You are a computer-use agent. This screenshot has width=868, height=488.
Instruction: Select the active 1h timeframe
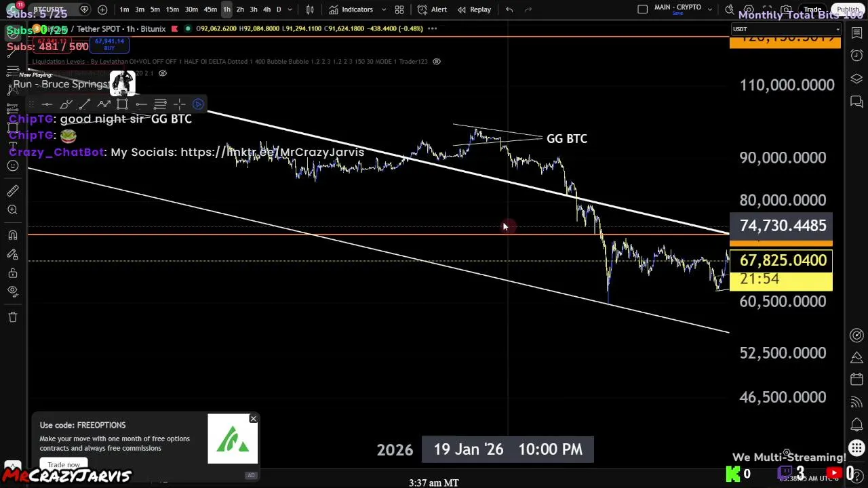click(226, 9)
